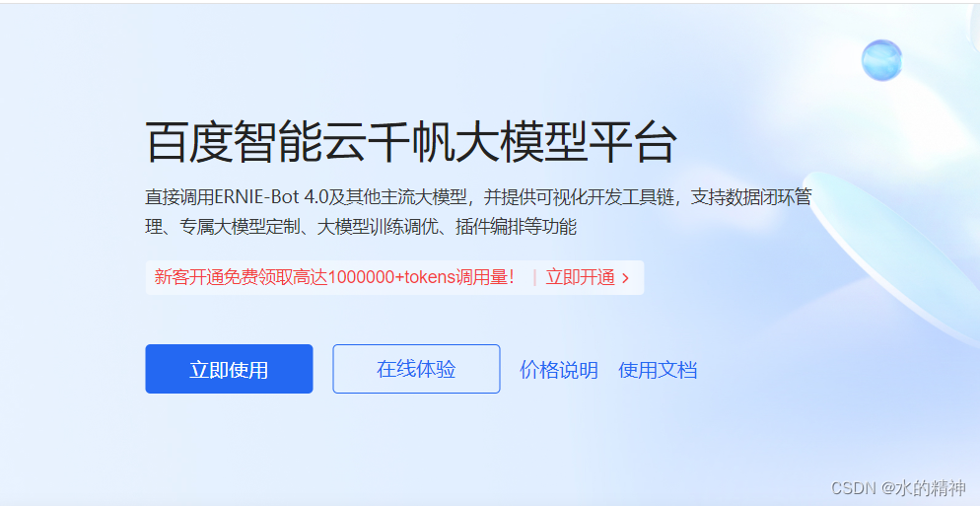This screenshot has width=980, height=506.
Task: Open the 使用文档 link
Action: 658,370
